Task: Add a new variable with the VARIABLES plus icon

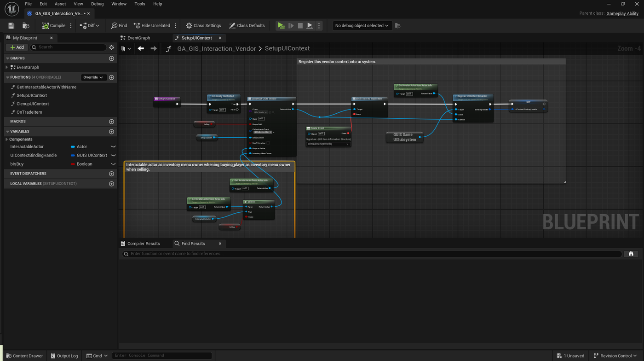Action: (x=111, y=132)
